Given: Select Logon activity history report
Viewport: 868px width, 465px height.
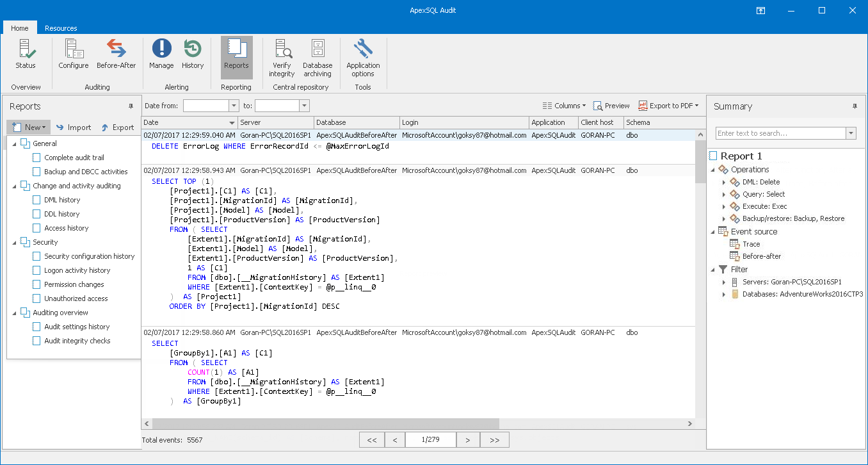Looking at the screenshot, I should coord(77,270).
